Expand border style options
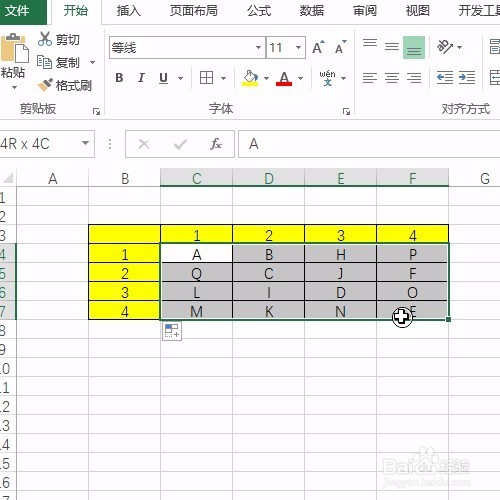Viewport: 500px width, 500px height. 223,78
